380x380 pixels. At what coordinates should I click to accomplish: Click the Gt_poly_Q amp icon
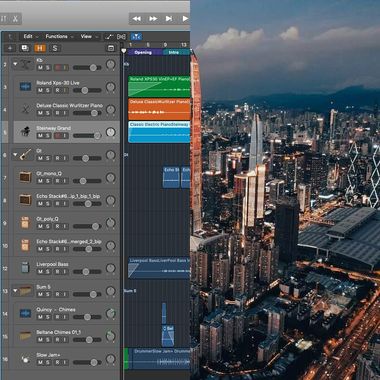(x=25, y=223)
